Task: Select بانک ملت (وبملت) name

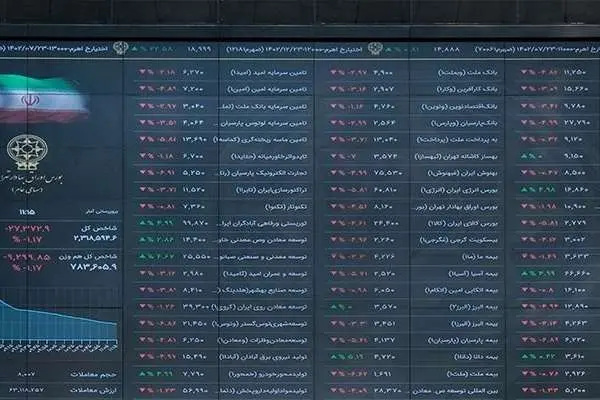Action: point(468,72)
